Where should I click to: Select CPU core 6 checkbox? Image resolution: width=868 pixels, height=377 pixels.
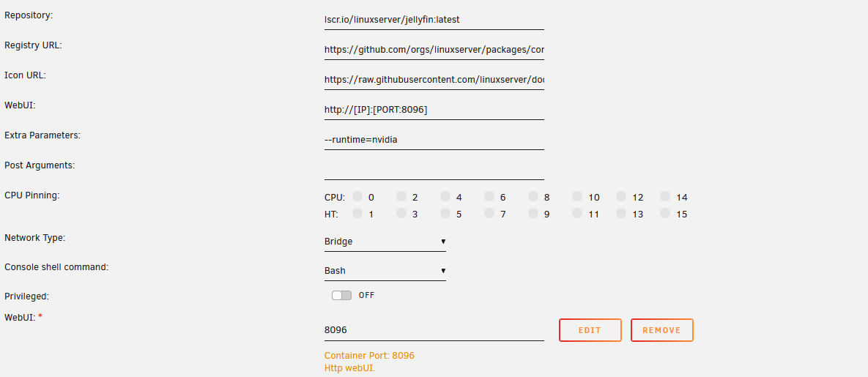coord(489,196)
